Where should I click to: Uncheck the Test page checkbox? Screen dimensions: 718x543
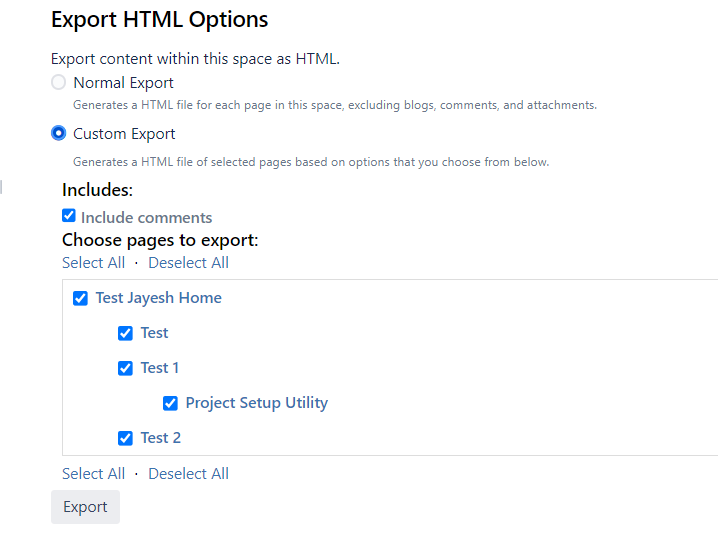pos(125,333)
